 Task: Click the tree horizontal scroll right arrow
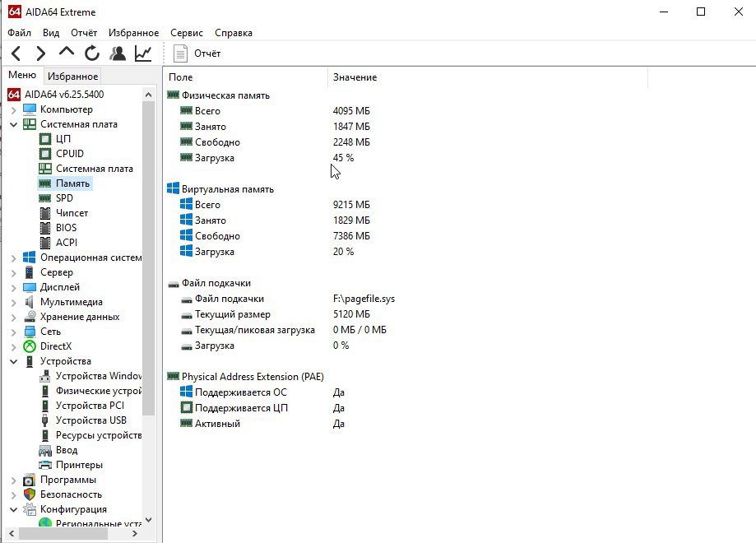135,533
